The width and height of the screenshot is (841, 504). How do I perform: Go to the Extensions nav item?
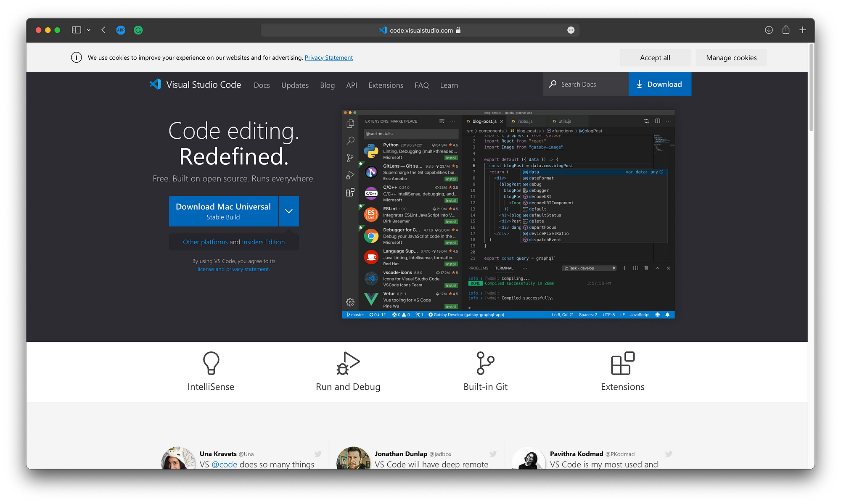click(386, 85)
